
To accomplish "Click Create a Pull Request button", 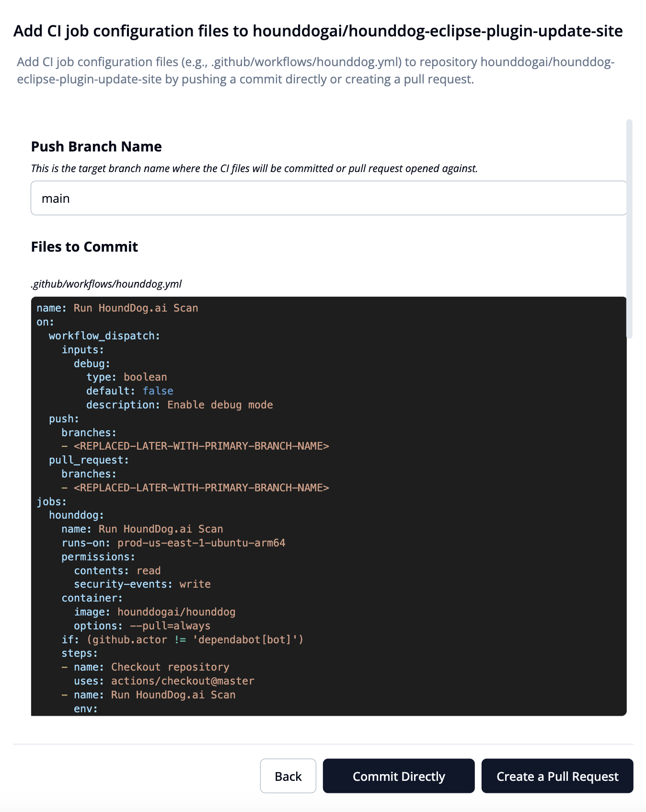I will point(557,776).
